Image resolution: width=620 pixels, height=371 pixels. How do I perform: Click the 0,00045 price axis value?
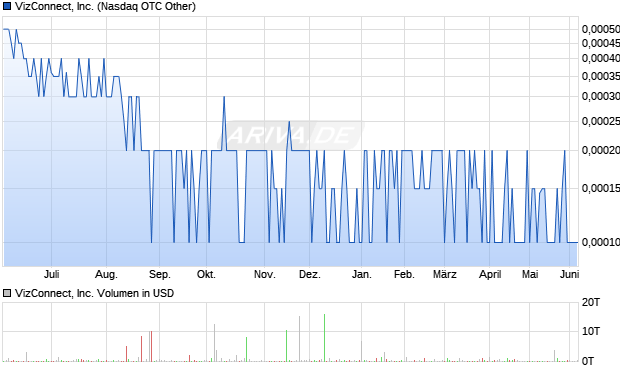[601, 43]
